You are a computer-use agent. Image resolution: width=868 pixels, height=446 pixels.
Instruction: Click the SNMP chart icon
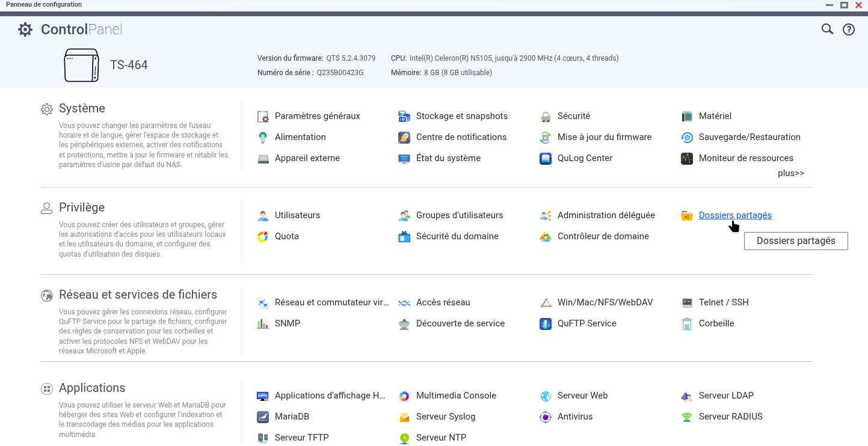point(263,323)
